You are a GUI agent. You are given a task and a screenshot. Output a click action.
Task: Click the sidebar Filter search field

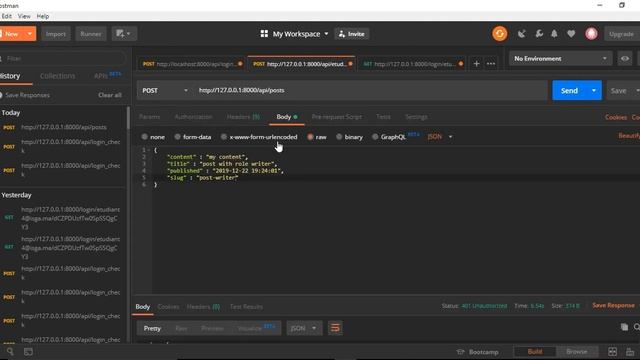[x=63, y=59]
